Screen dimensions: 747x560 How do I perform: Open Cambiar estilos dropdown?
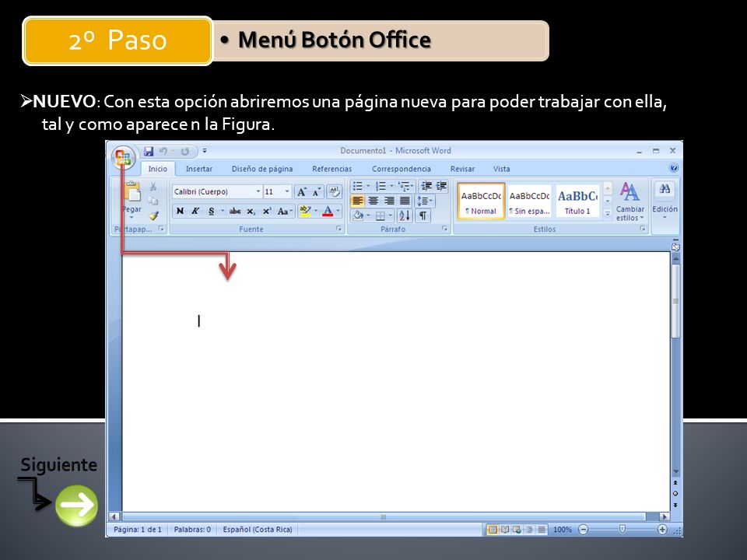(x=630, y=202)
